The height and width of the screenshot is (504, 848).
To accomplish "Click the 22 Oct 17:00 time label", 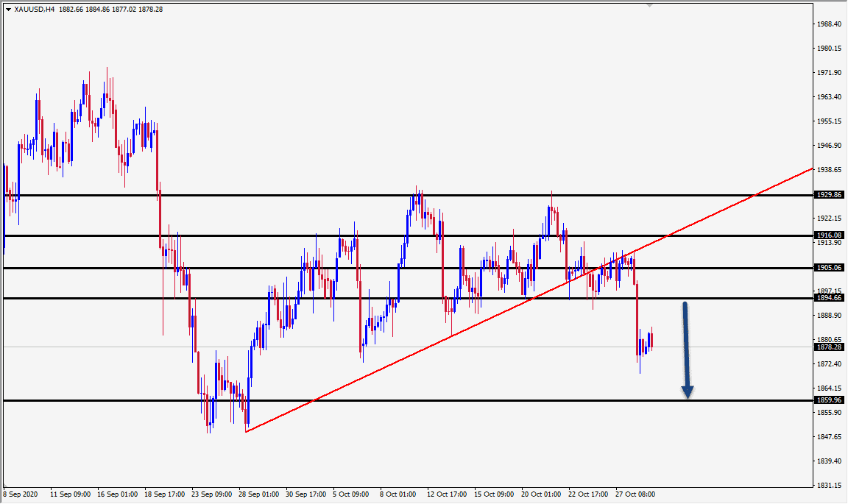I will pyautogui.click(x=588, y=494).
